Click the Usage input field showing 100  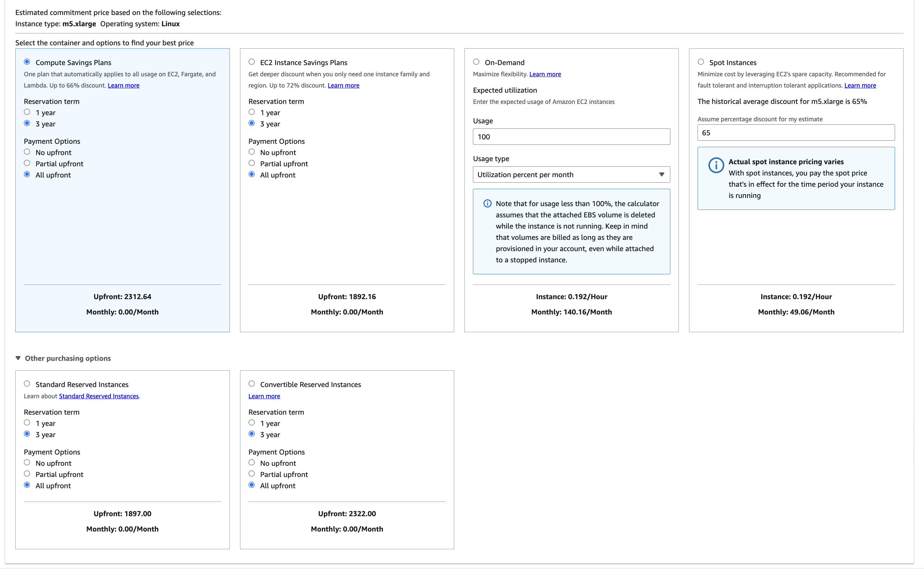point(571,137)
